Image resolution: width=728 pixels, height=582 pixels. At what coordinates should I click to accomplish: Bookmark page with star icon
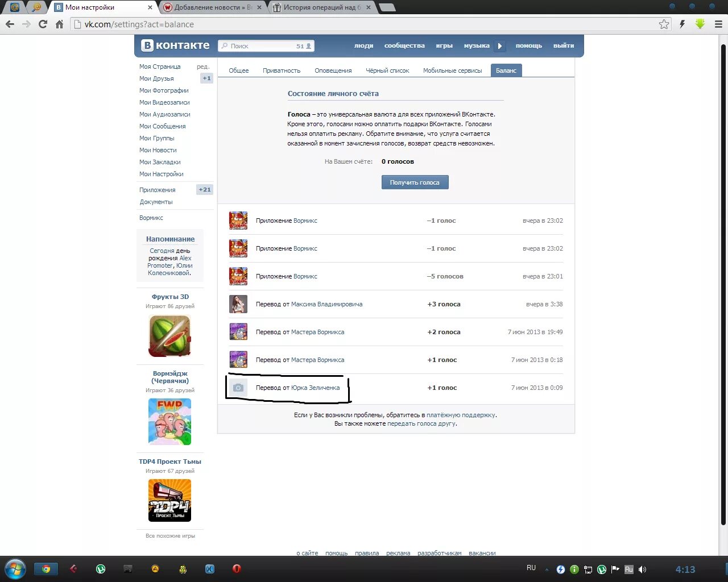click(664, 24)
